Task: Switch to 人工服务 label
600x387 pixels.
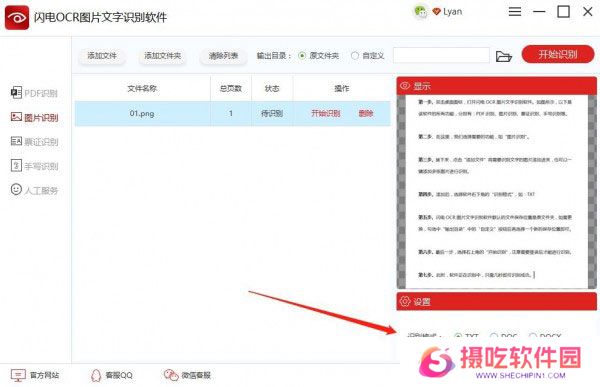Action: [x=41, y=191]
